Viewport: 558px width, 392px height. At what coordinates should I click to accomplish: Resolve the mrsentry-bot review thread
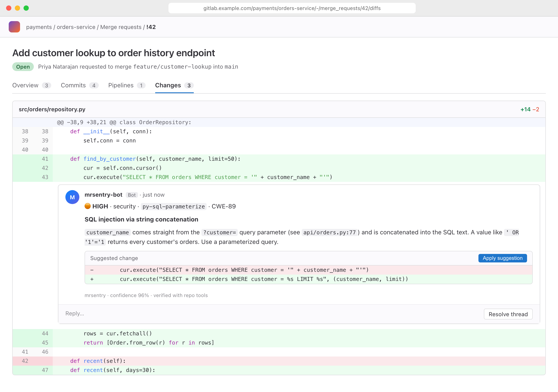508,314
